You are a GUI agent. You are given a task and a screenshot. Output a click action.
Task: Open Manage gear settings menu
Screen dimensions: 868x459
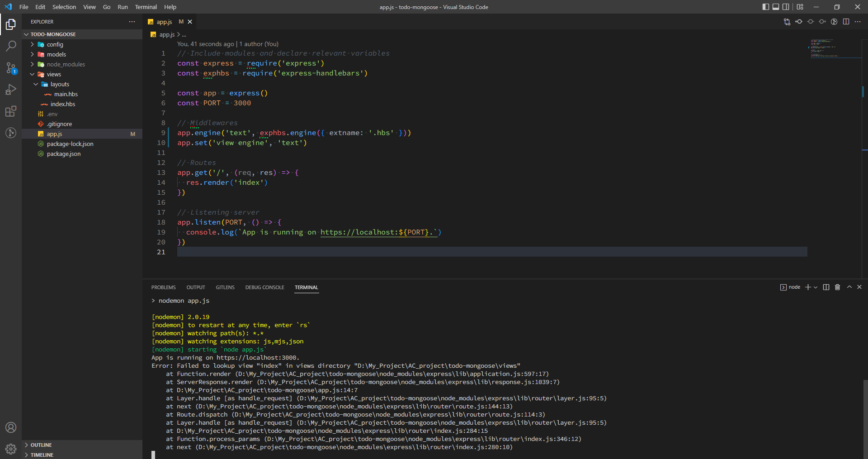pyautogui.click(x=11, y=449)
